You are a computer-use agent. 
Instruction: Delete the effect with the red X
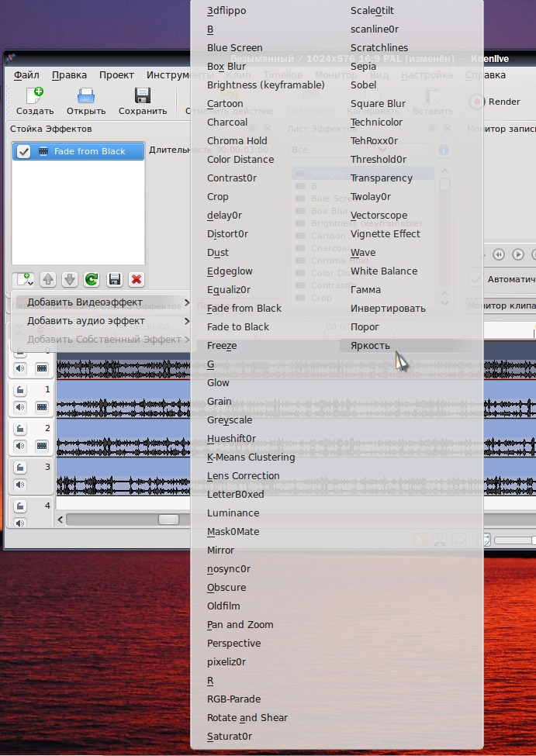[137, 280]
